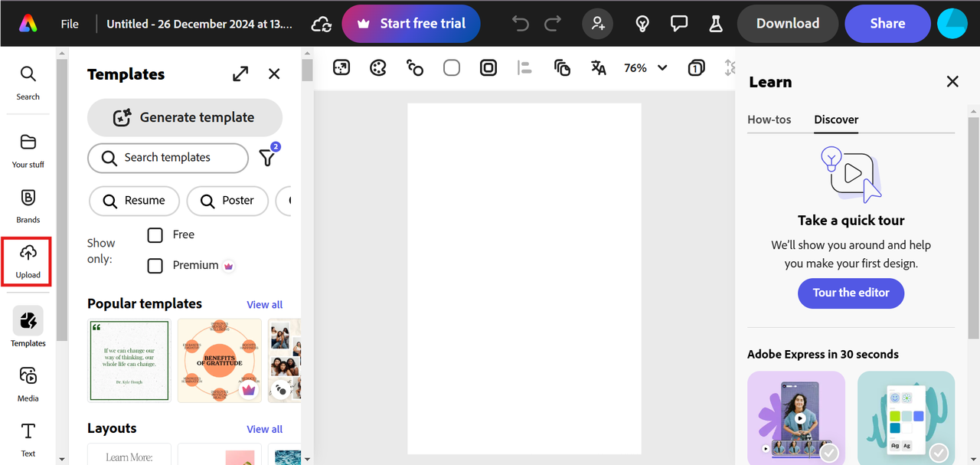Switch to the How-tos tab
This screenshot has width=980, height=465.
coord(769,120)
